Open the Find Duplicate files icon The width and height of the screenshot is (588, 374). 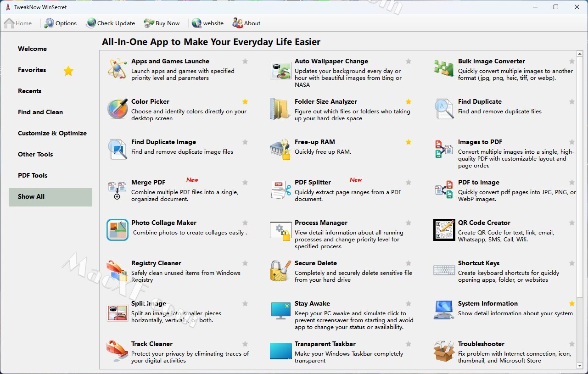444,109
